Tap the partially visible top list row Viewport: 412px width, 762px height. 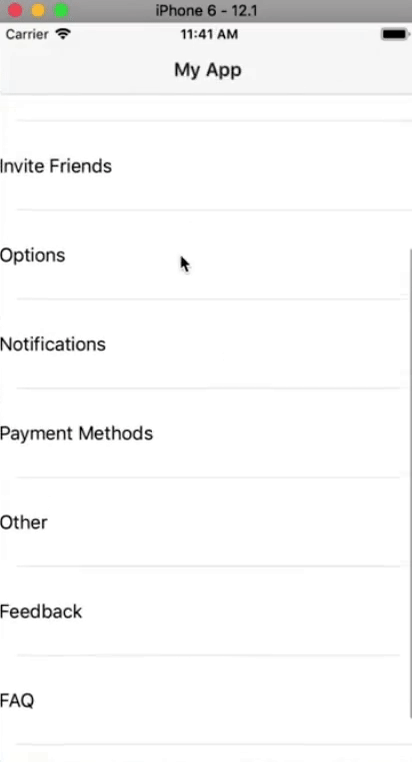pyautogui.click(x=206, y=108)
